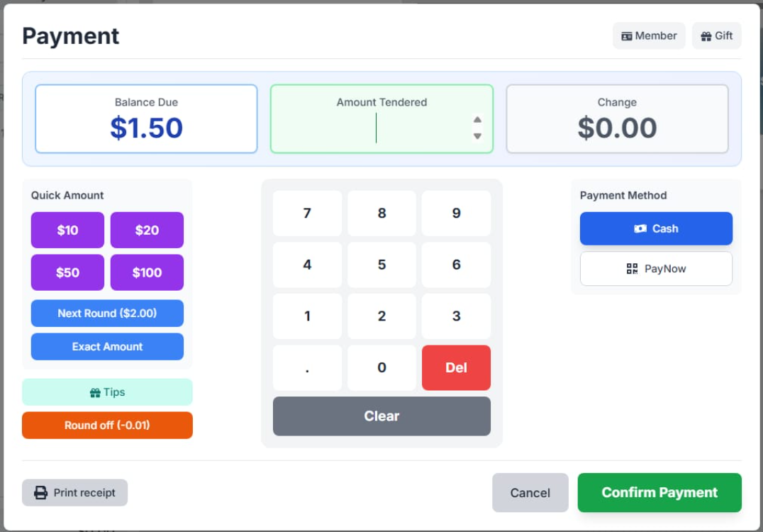Image resolution: width=763 pixels, height=532 pixels.
Task: Open the Member lookup via card icon
Action: pos(627,35)
